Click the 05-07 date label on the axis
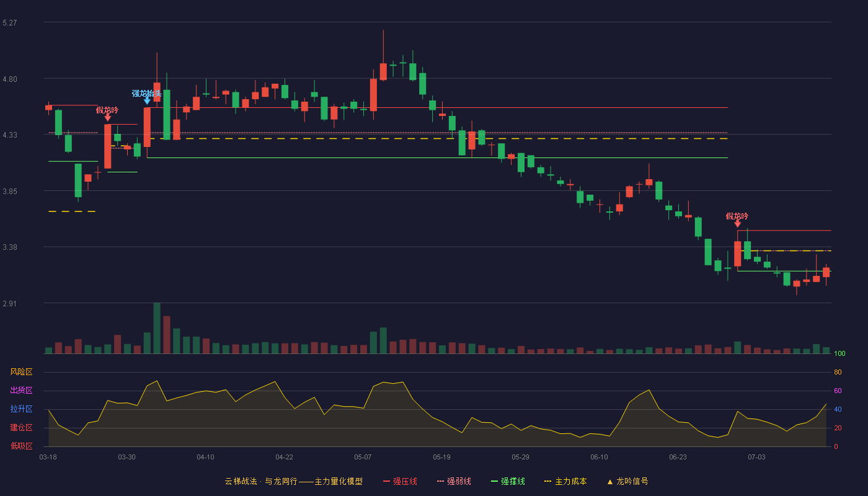The image size is (868, 496). point(363,457)
